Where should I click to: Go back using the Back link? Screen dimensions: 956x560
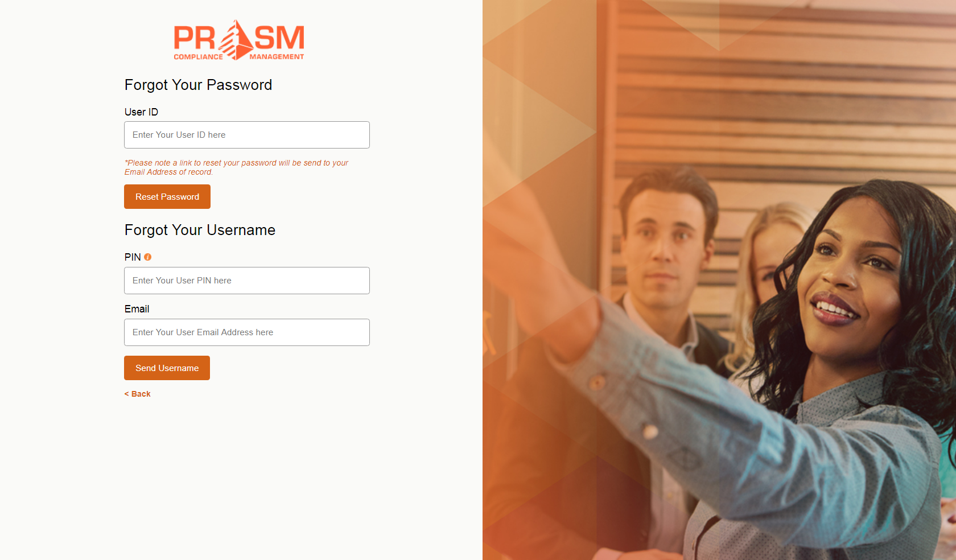[138, 394]
